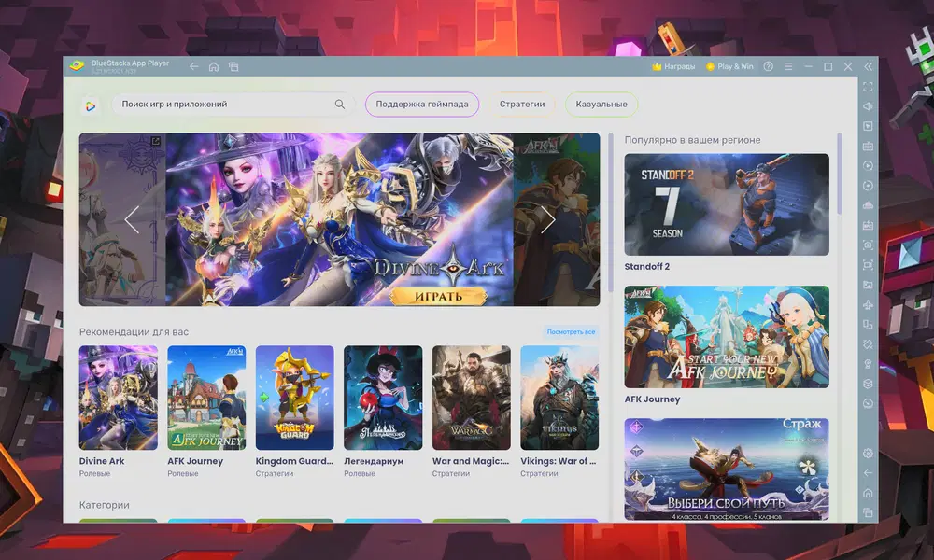The width and height of the screenshot is (934, 560).
Task: Click the main content vertical scrollbar
Action: (x=611, y=213)
